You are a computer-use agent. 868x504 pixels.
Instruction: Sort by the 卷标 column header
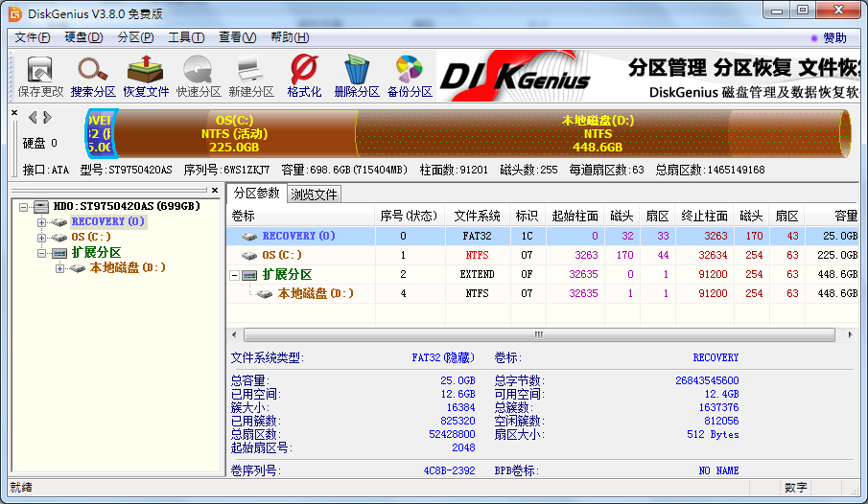(x=300, y=216)
